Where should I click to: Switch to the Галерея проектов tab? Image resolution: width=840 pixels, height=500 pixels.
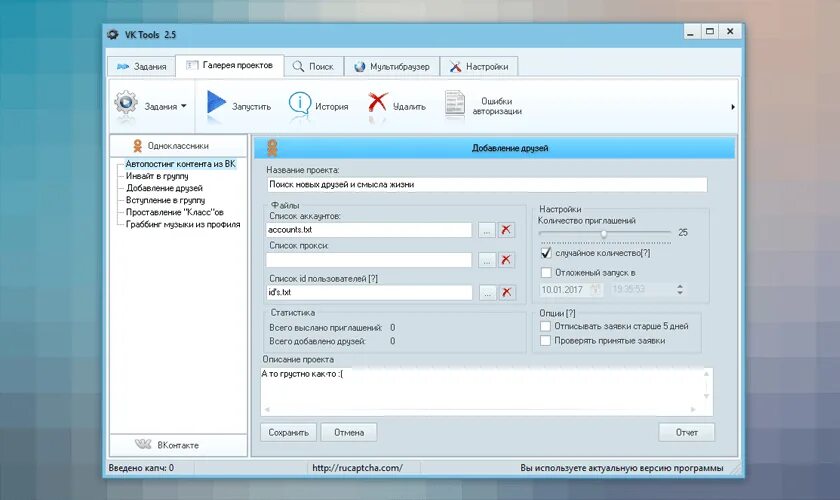tap(230, 65)
